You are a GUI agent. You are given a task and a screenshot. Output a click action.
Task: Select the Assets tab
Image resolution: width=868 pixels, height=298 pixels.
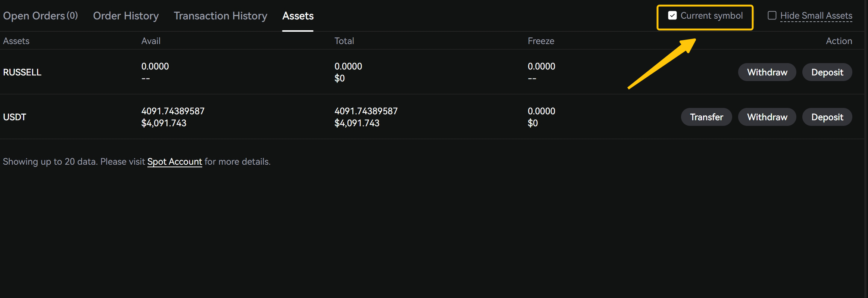(x=298, y=16)
